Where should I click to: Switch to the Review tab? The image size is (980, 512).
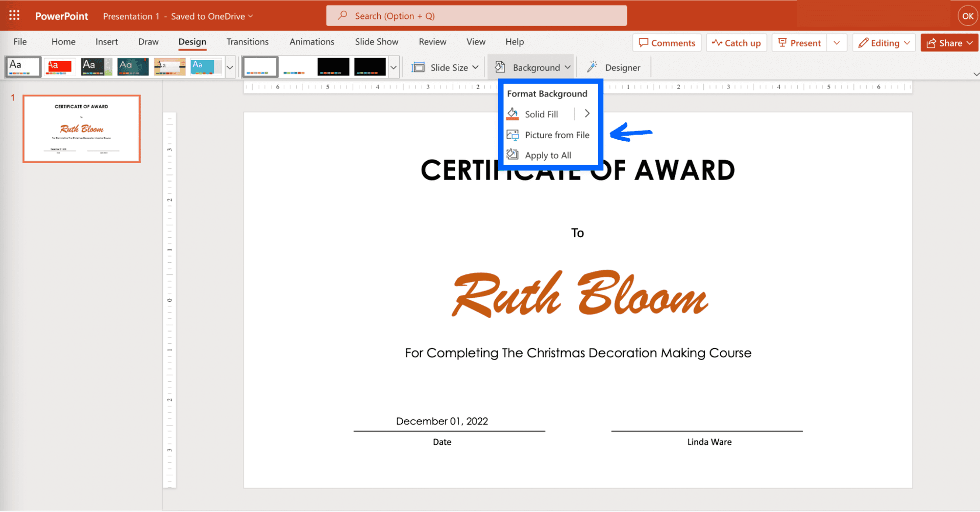tap(432, 42)
